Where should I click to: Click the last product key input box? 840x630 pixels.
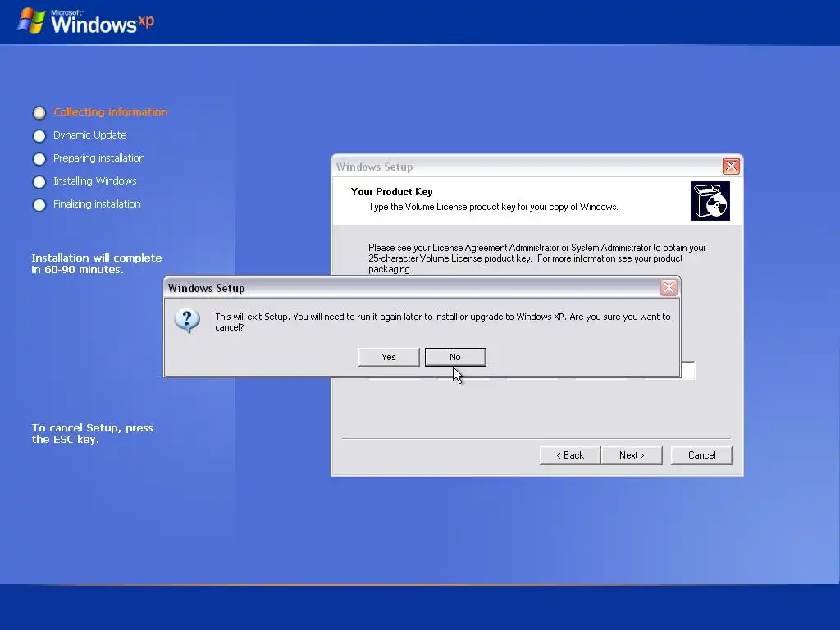688,370
